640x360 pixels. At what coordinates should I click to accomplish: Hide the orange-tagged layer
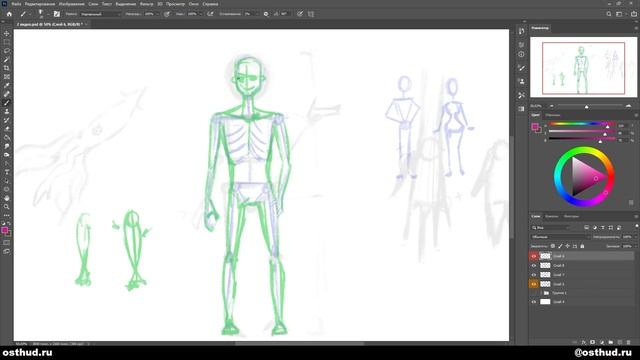point(533,284)
